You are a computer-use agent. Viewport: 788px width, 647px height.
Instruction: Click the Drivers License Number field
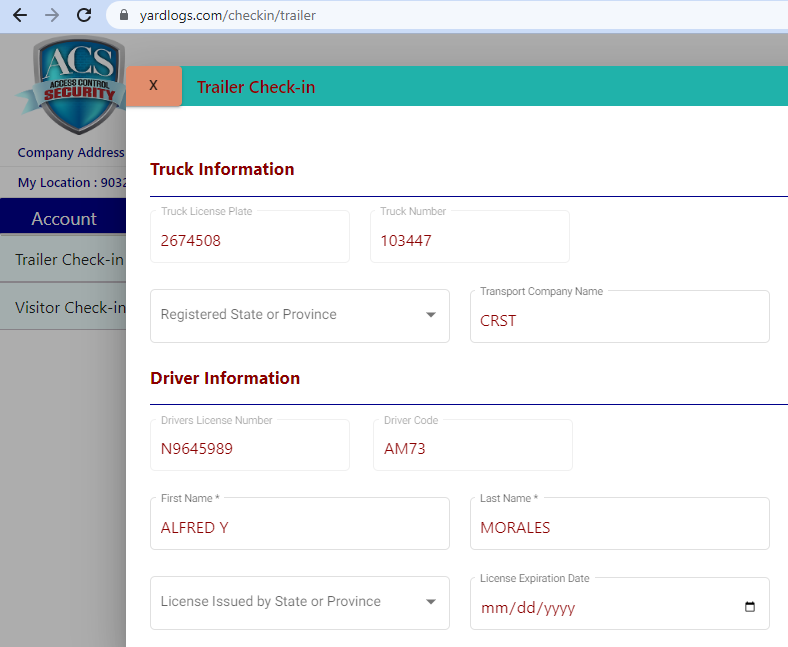point(250,445)
